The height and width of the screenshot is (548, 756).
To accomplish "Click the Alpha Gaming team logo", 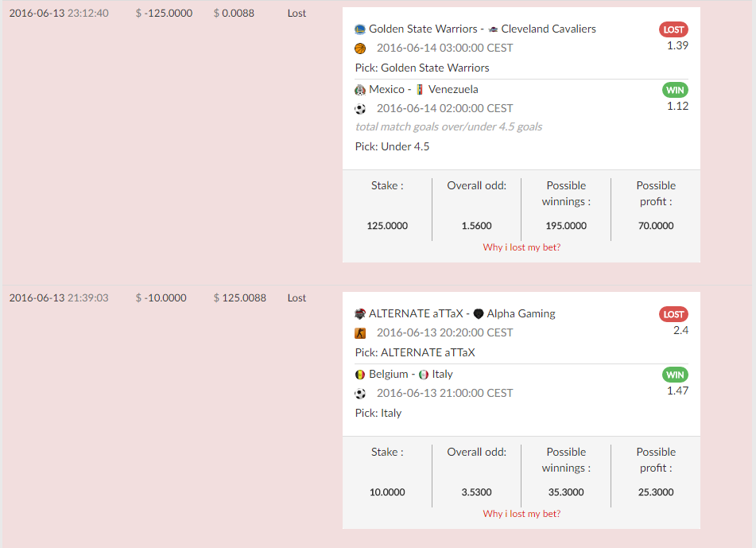I will [479, 314].
